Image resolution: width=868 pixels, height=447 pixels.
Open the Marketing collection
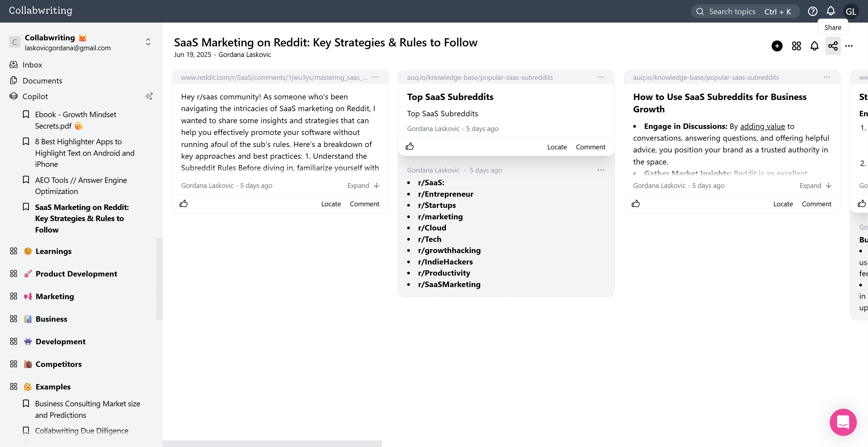click(x=55, y=296)
